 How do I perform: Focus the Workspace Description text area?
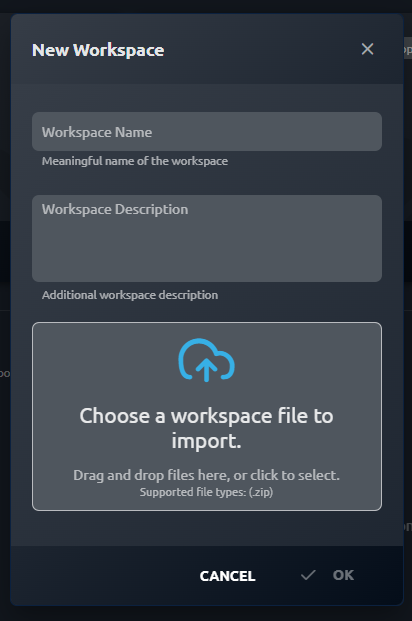(207, 238)
